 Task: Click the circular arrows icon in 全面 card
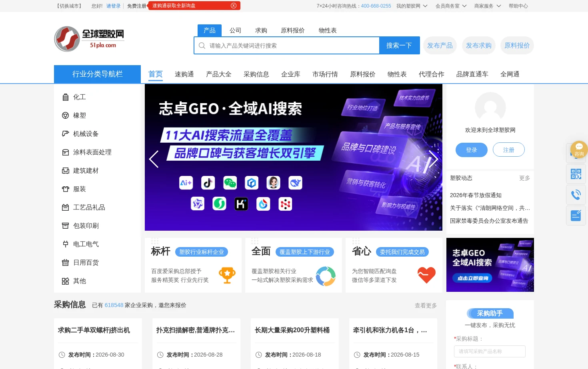coord(326,276)
